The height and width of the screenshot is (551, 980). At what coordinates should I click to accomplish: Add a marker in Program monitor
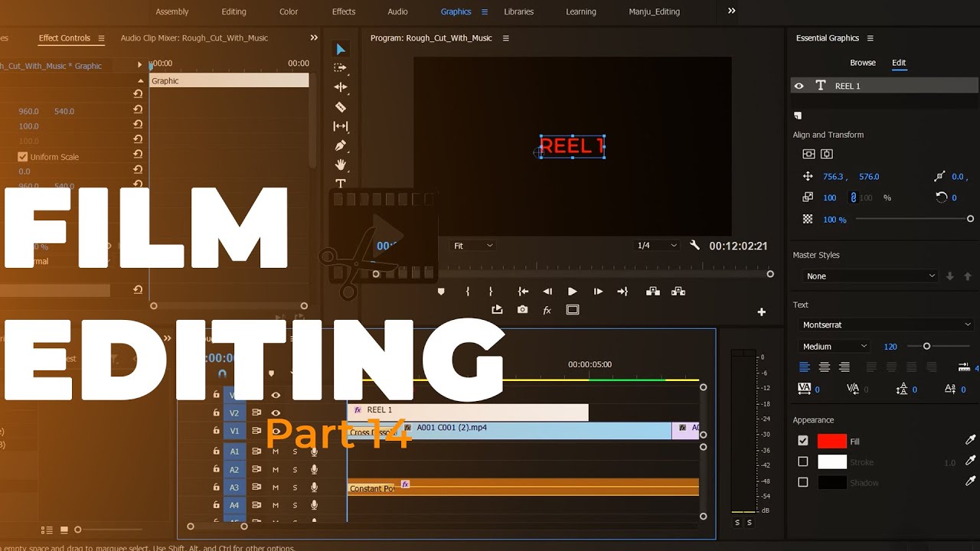[x=441, y=292]
